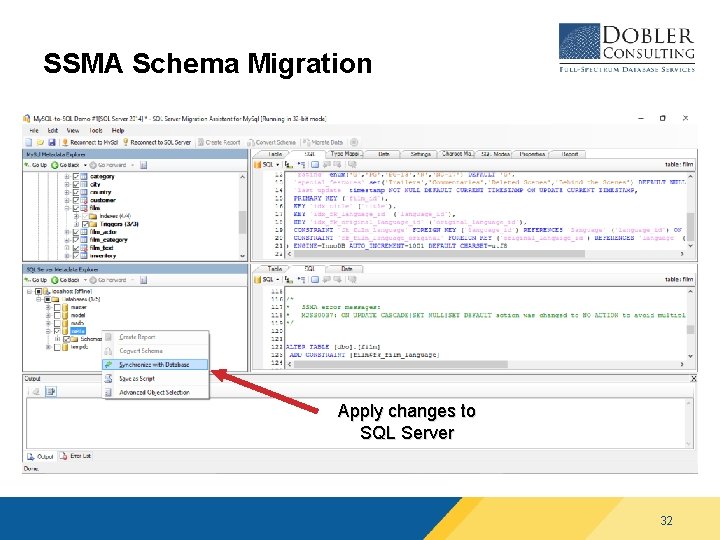Toggle the film_actor table checkbox
Screen dimensions: 720x540
pos(76,232)
